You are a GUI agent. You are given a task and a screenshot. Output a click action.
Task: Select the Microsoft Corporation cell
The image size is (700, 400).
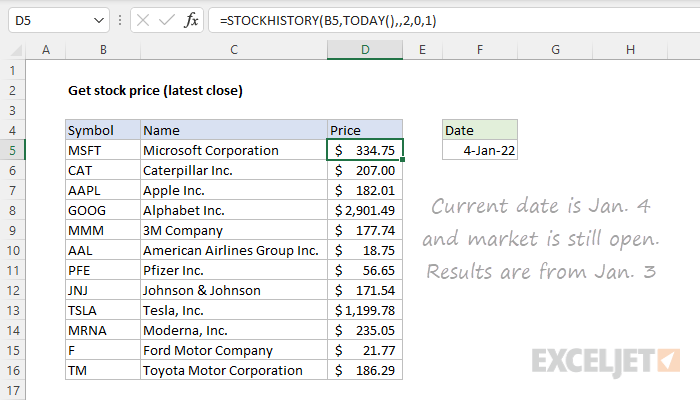[234, 150]
